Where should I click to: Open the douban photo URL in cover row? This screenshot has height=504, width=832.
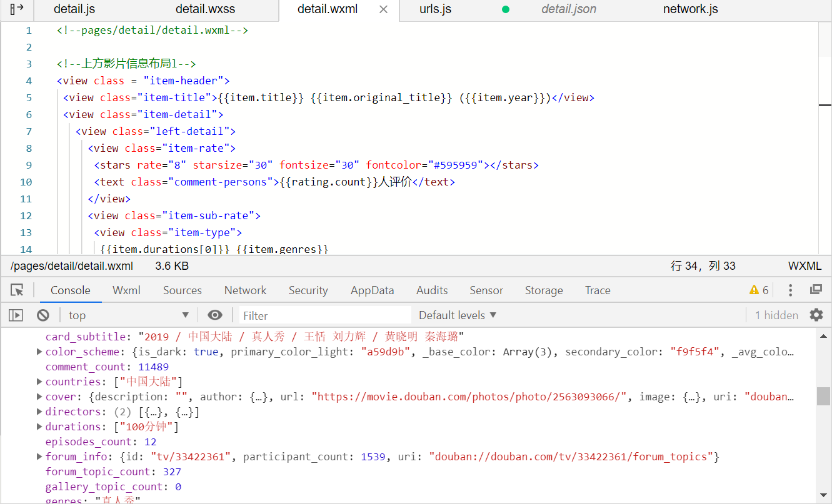pos(469,397)
